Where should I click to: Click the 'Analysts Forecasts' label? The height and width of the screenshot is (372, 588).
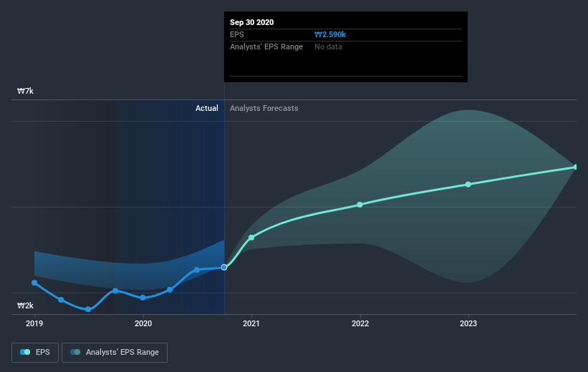(x=264, y=108)
